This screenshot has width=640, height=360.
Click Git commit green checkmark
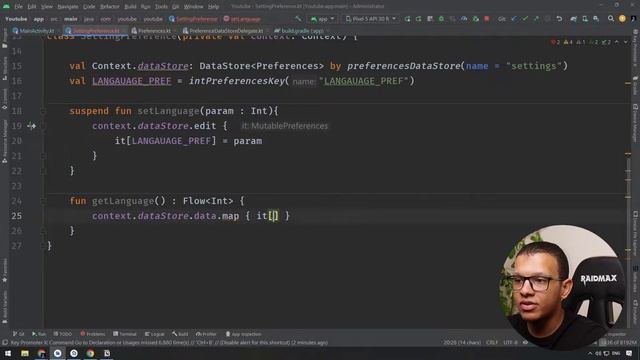tap(525, 19)
